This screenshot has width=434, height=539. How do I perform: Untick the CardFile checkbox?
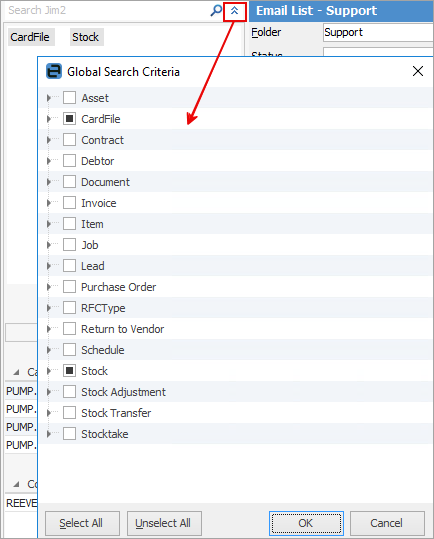click(x=69, y=119)
